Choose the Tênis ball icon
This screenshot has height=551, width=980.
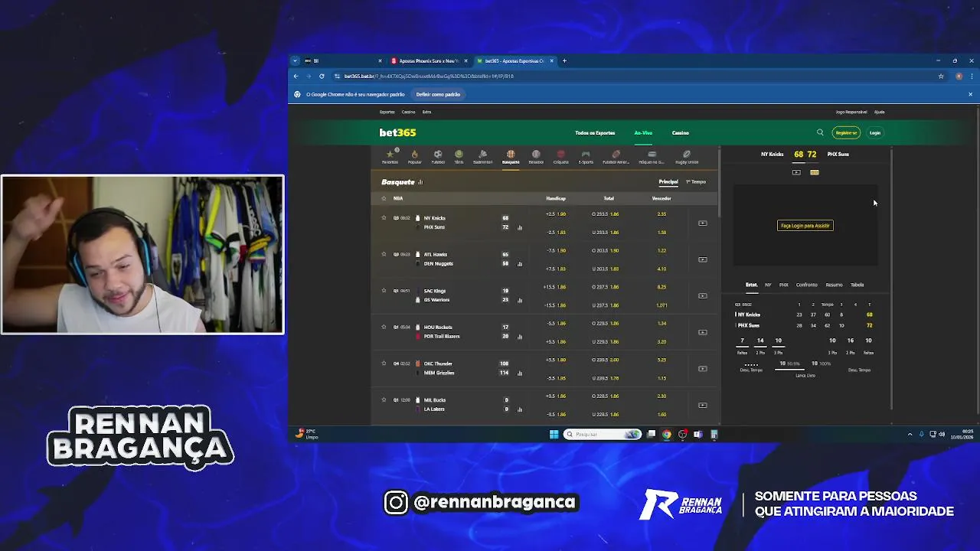tap(459, 155)
